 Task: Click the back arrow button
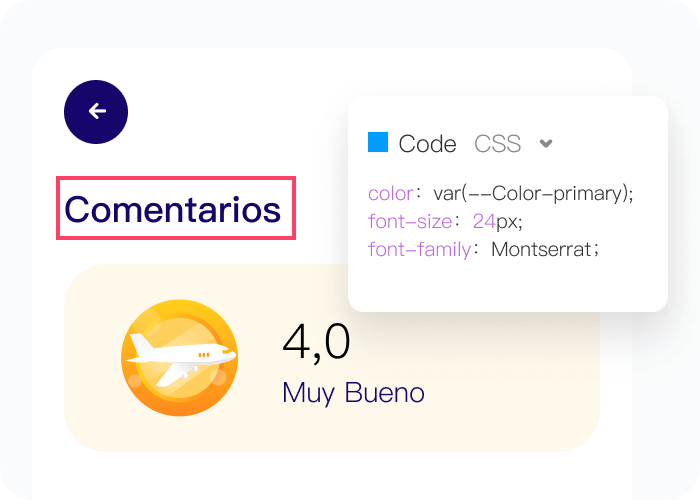(x=96, y=111)
